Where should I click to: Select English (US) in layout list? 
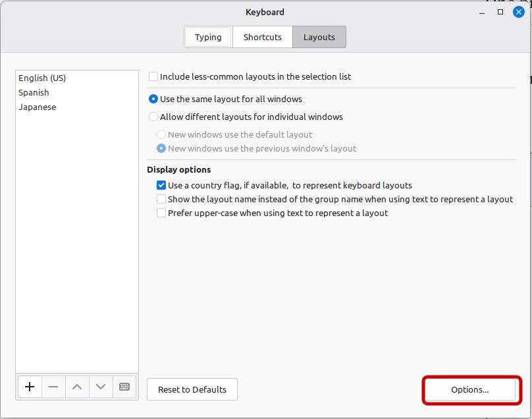click(x=77, y=78)
